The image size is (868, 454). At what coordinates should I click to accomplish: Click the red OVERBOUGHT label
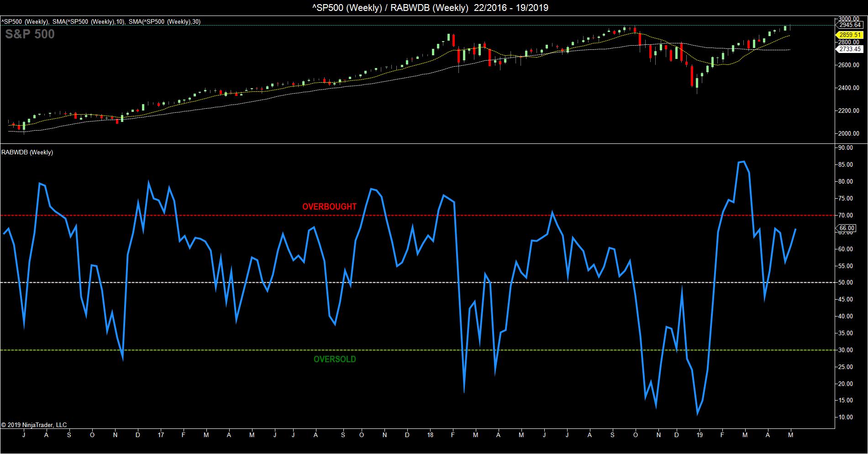point(329,207)
